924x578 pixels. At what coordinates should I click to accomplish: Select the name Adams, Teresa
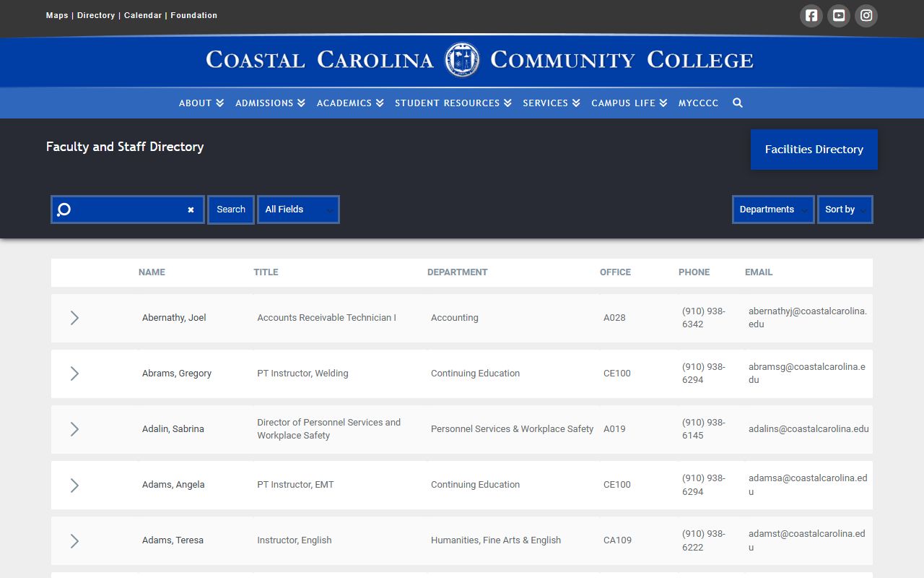click(x=173, y=540)
